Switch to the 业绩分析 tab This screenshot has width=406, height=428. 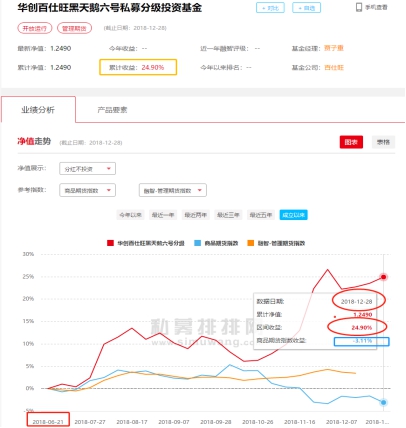38,110
